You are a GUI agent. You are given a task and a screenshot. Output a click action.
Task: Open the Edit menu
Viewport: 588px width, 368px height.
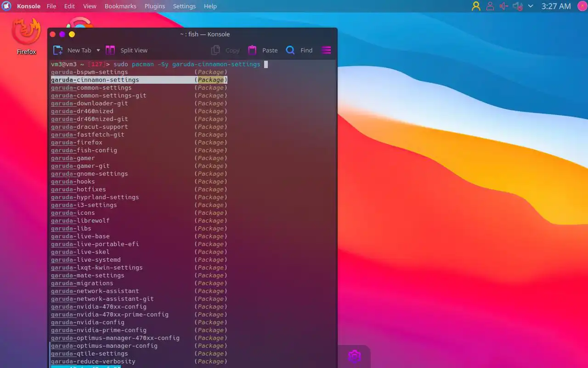point(69,6)
